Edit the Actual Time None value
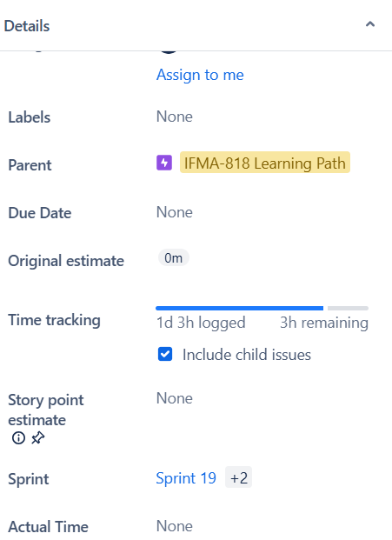Screen dimensions: 392x540 175,526
